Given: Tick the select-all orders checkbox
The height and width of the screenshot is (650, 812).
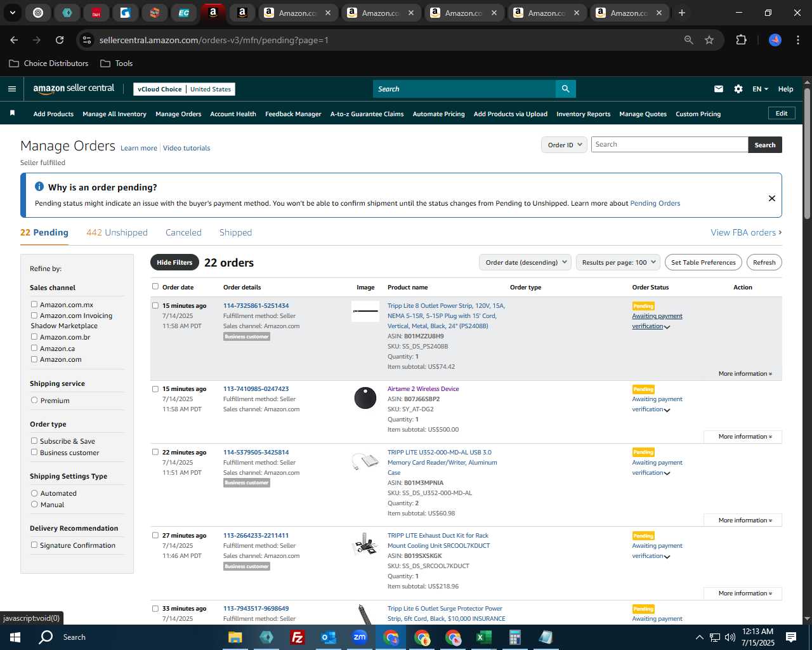Looking at the screenshot, I should [155, 286].
